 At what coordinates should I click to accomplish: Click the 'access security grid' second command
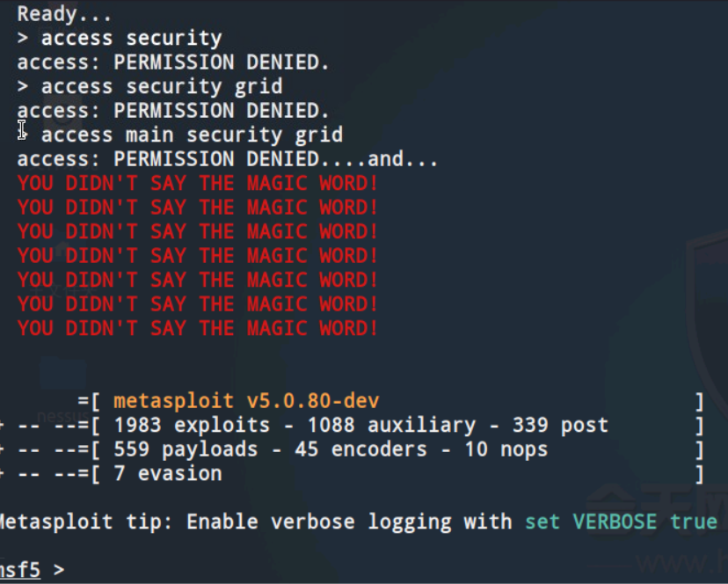point(161,86)
